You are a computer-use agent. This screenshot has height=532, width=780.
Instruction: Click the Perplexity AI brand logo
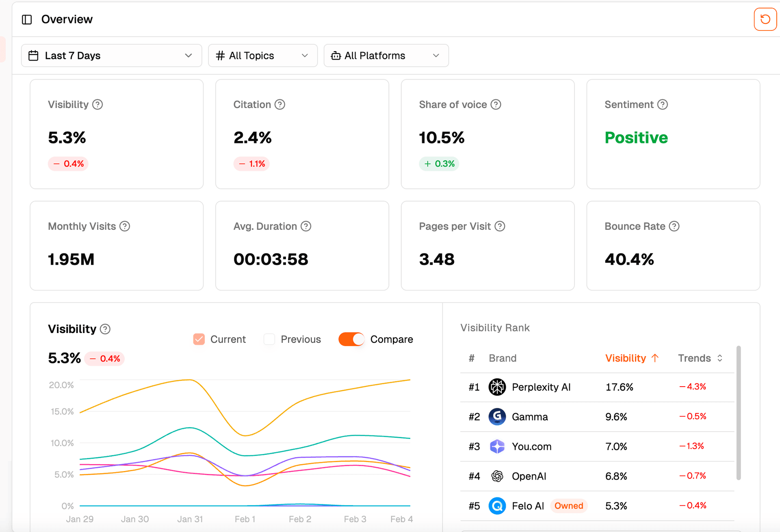point(497,387)
